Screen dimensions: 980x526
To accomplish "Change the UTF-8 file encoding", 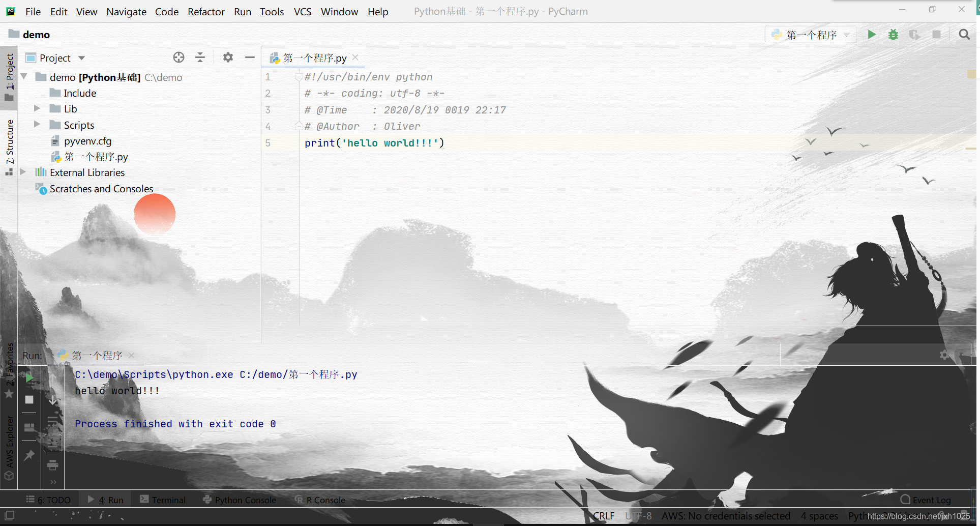I will click(x=638, y=516).
